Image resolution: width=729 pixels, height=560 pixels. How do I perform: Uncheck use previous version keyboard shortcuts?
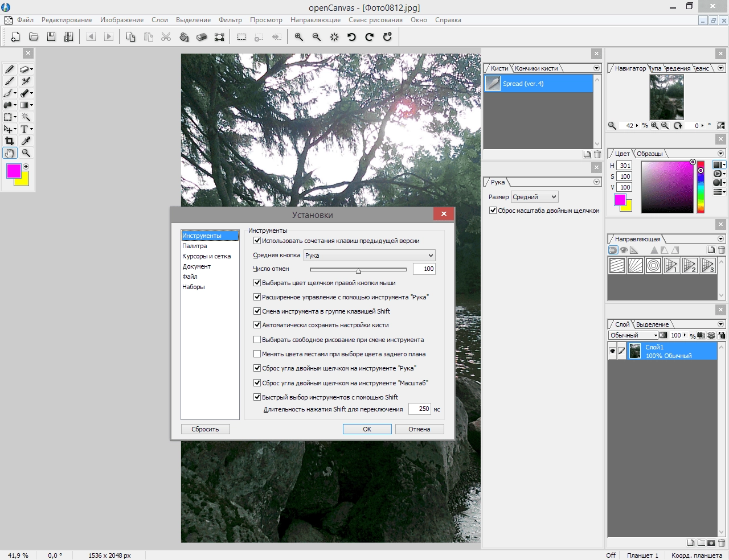(x=257, y=241)
